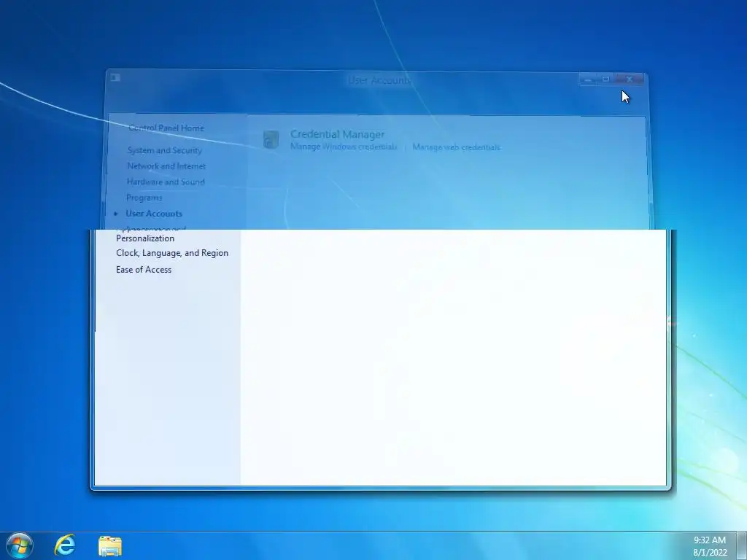Click the Show Desktop strip
The image size is (747, 560).
742,545
